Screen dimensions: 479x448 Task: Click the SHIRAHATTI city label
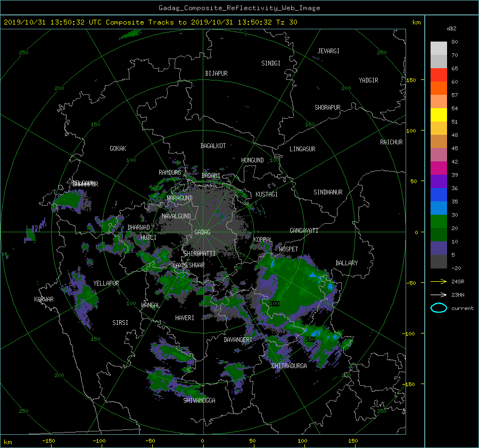200,254
